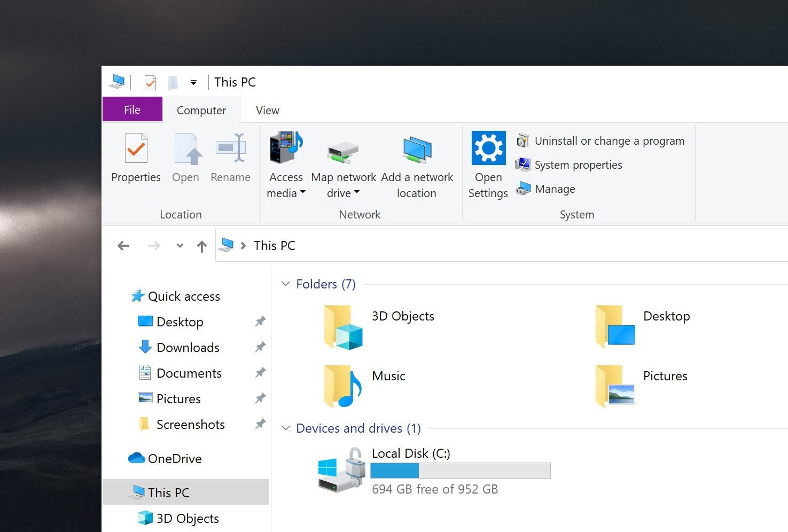Select the Music folder icon
Image resolution: width=788 pixels, height=532 pixels.
click(x=343, y=386)
